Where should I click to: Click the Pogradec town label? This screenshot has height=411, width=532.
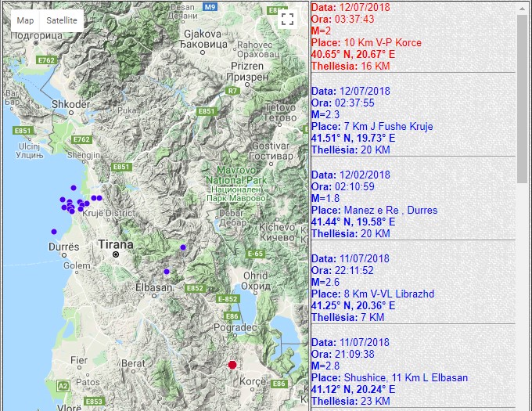235,328
